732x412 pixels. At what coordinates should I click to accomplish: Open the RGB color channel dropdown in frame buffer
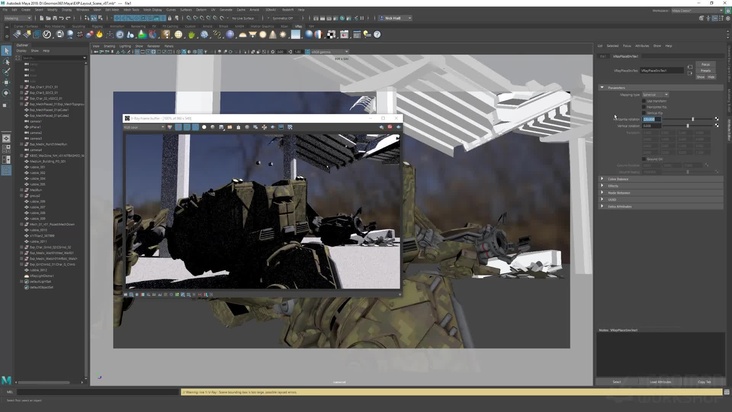pyautogui.click(x=144, y=127)
